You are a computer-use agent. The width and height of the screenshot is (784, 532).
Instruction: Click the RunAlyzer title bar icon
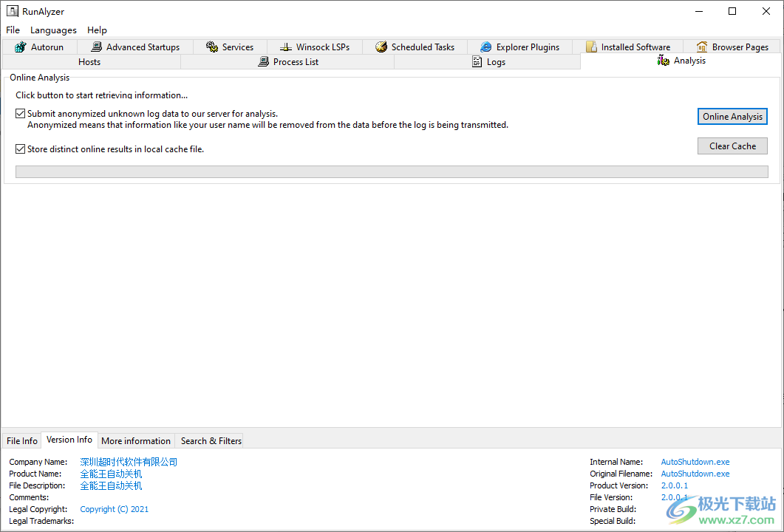click(x=12, y=11)
